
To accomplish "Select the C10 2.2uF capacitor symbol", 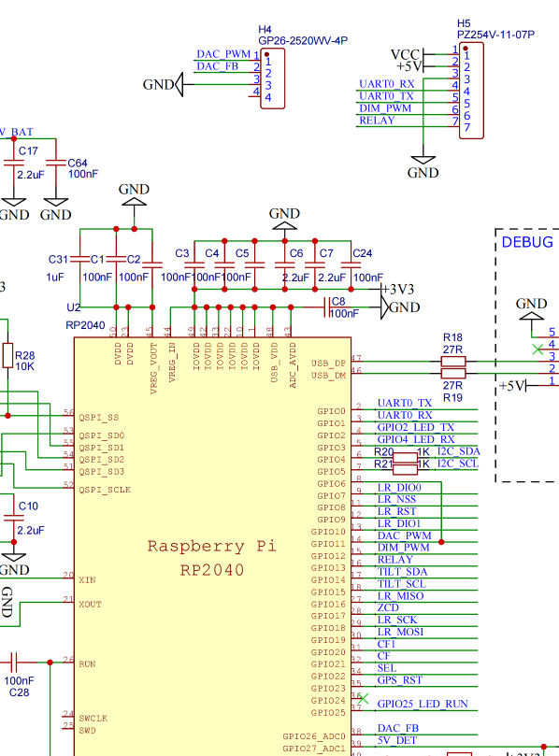I will [x=14, y=519].
